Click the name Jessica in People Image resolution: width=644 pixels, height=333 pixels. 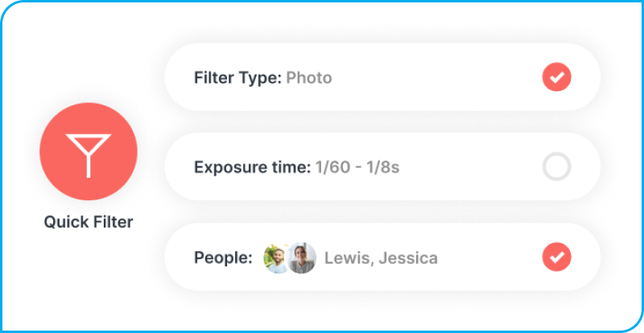coord(407,258)
